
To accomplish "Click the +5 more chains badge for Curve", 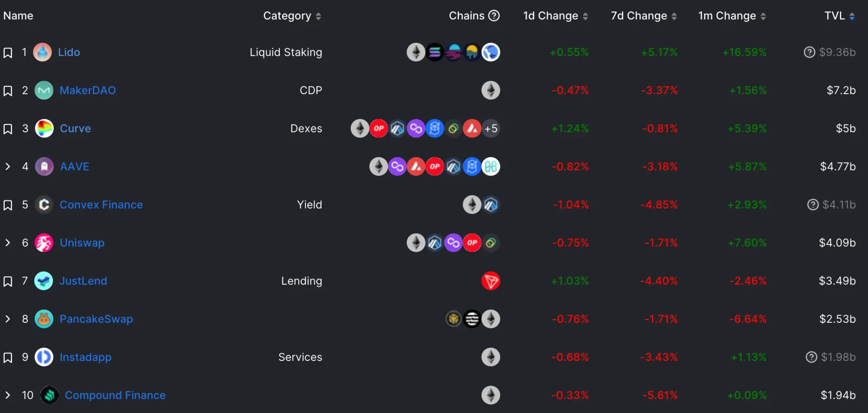I will click(x=491, y=129).
